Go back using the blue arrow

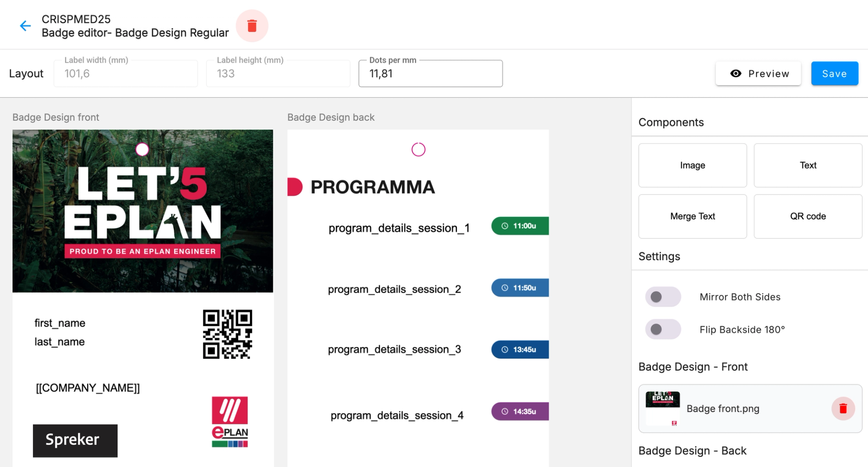point(25,26)
